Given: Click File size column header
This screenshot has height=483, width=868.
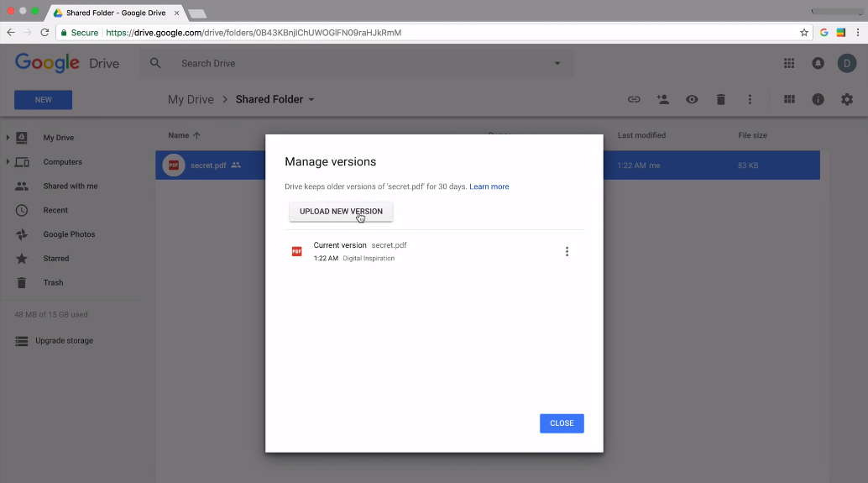Looking at the screenshot, I should [x=752, y=135].
